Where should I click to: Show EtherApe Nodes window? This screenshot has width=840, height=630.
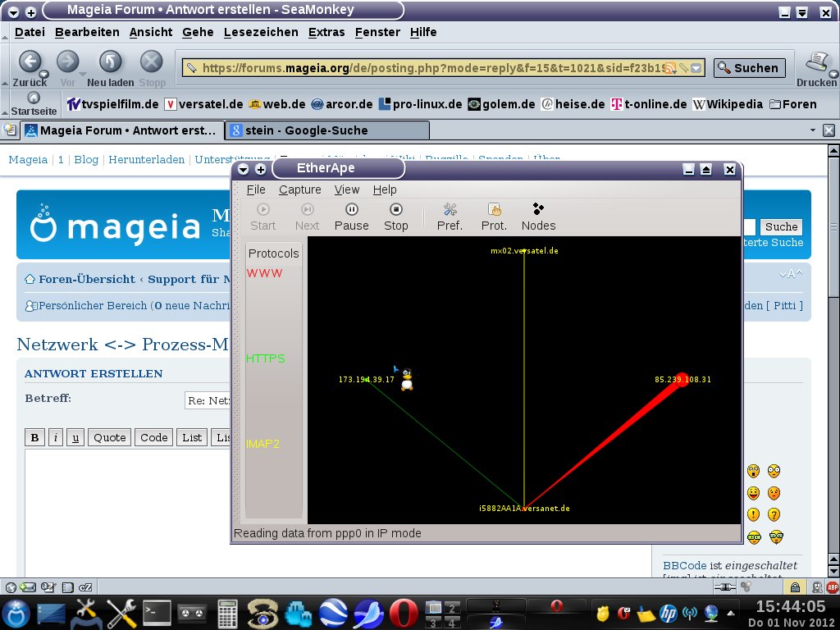coord(538,217)
